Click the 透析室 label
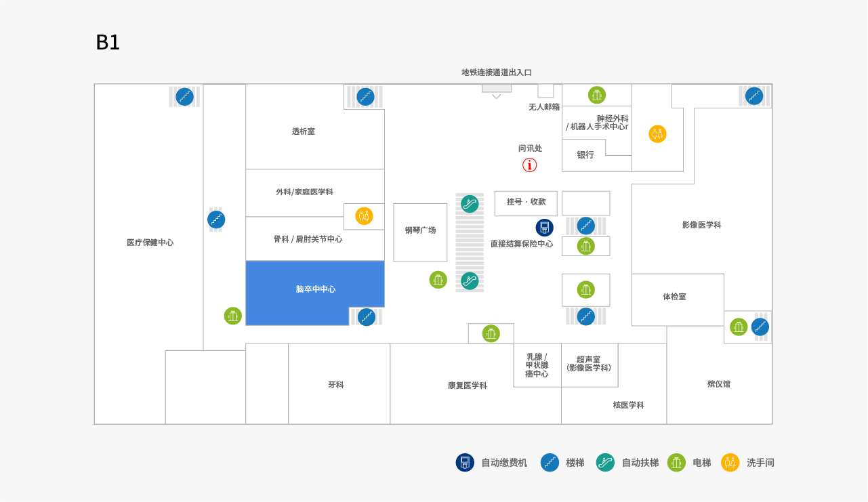 pyautogui.click(x=304, y=131)
